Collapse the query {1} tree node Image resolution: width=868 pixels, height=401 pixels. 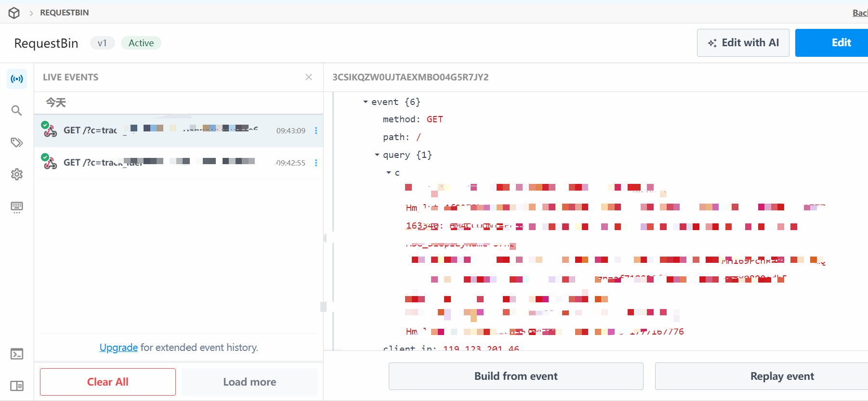pos(377,155)
